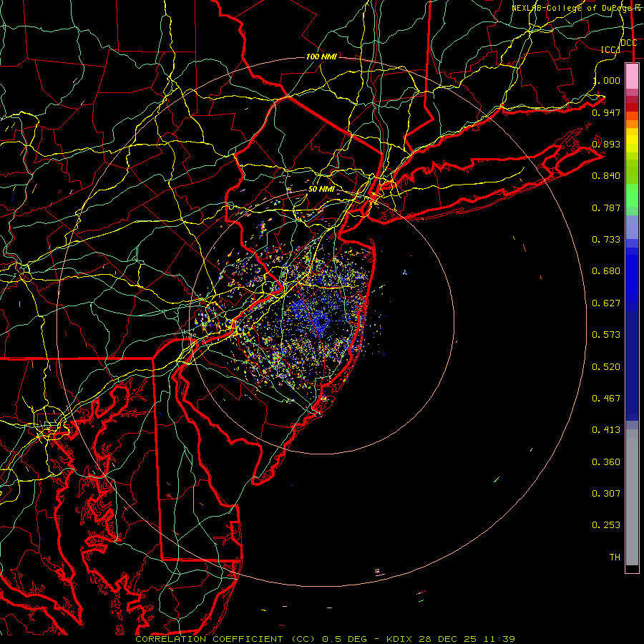Click the "[CC]" legend heading
The height and width of the screenshot is (644, 644).
pyautogui.click(x=610, y=49)
